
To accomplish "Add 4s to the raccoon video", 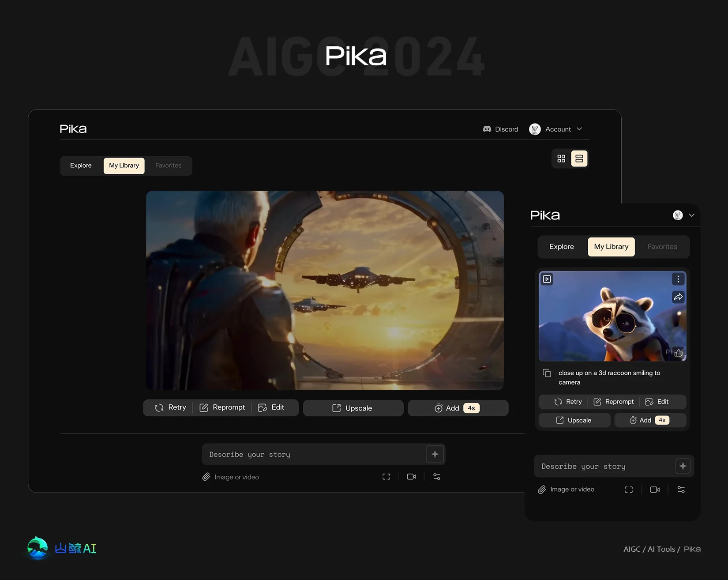I will [x=650, y=420].
